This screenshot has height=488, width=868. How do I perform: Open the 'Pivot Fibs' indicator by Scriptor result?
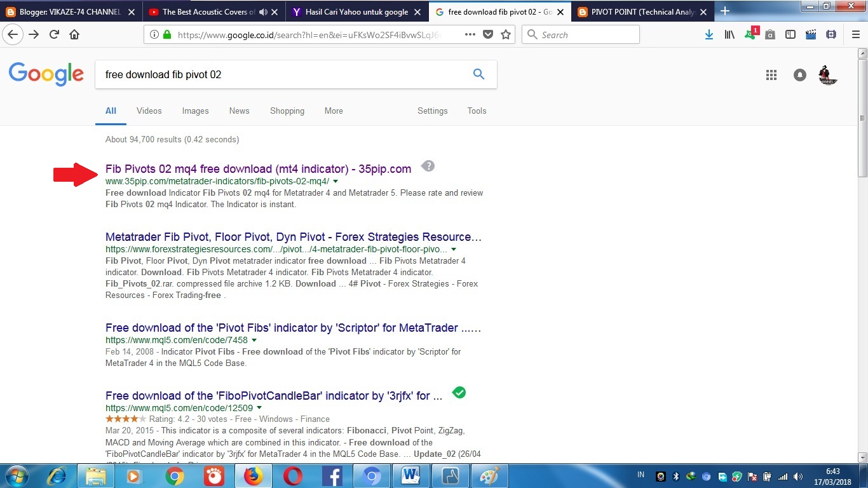294,328
